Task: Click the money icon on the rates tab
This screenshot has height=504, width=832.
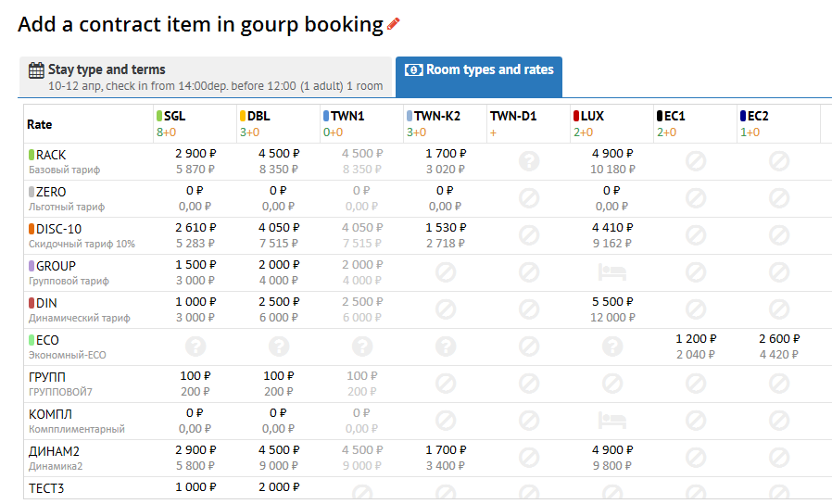Action: (x=414, y=69)
